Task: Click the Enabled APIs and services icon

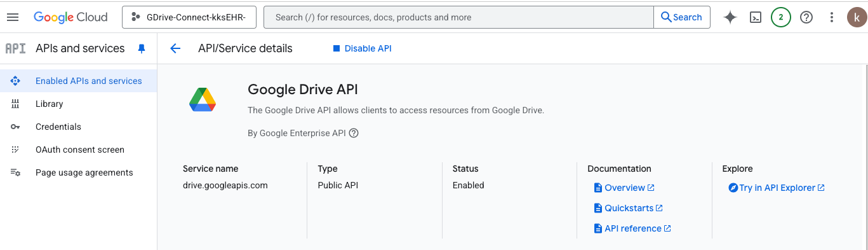Action: point(15,81)
